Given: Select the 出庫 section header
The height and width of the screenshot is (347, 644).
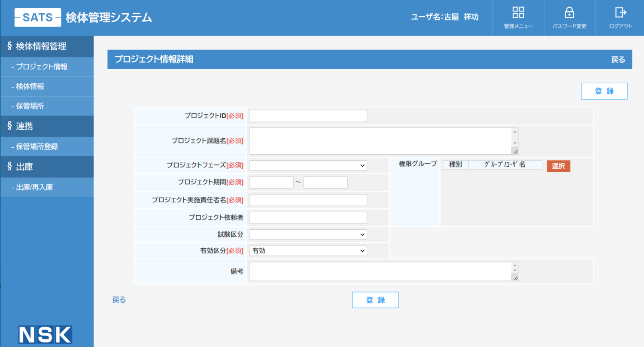Looking at the screenshot, I should coord(47,167).
